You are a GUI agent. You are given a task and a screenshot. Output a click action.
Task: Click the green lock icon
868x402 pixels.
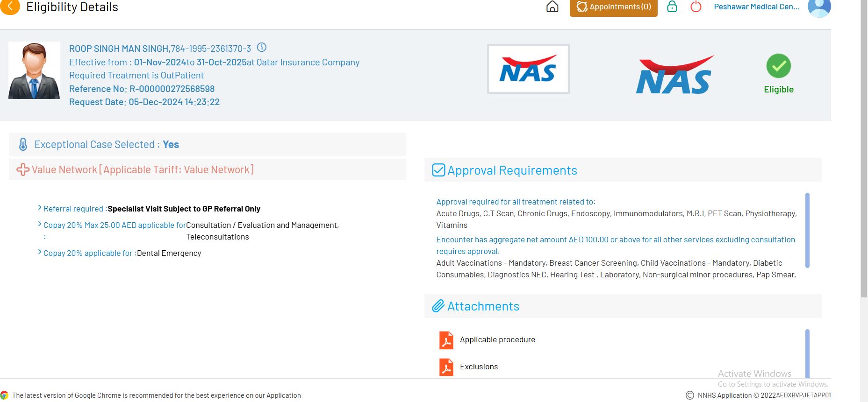pos(672,7)
